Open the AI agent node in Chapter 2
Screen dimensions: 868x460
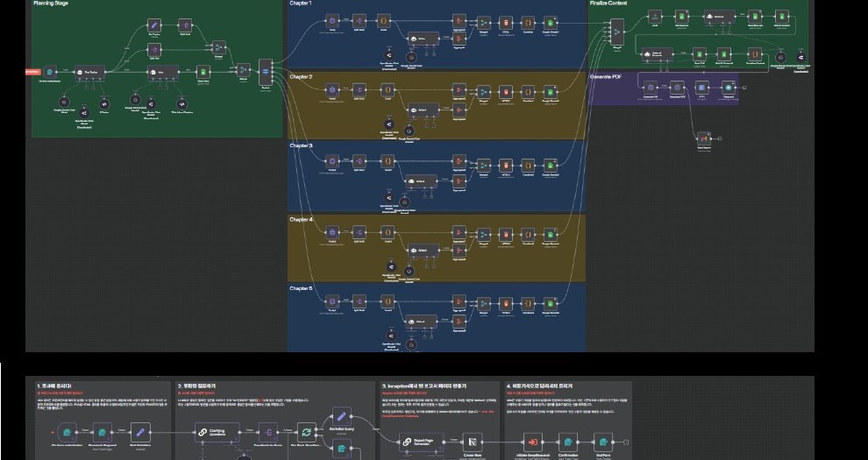[x=423, y=110]
